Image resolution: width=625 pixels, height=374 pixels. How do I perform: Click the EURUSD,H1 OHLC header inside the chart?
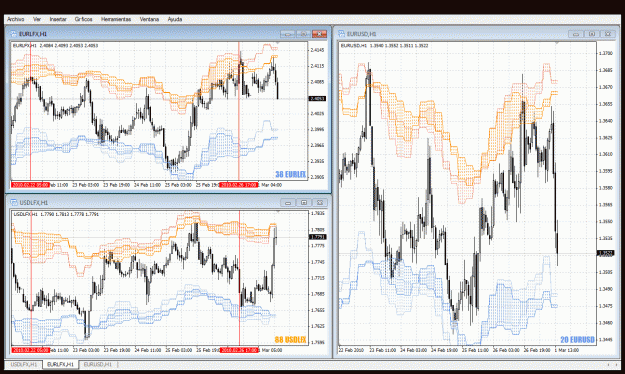(x=385, y=46)
